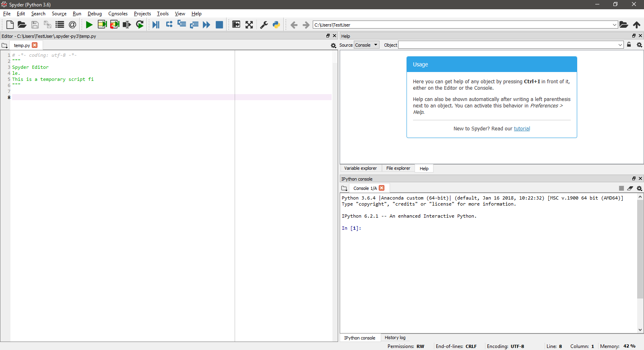Start debugging the file

156,25
